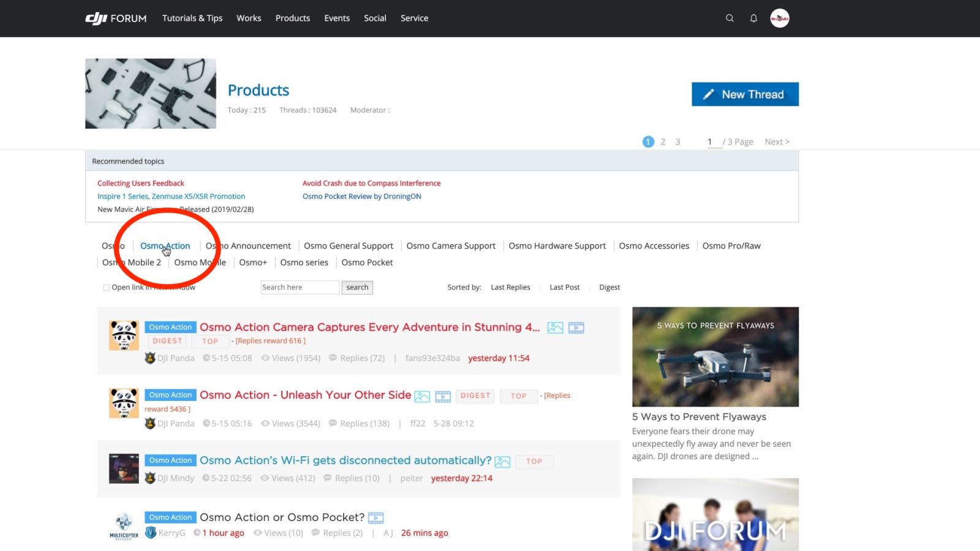Click KerryG's Multicopter avatar

(x=124, y=526)
